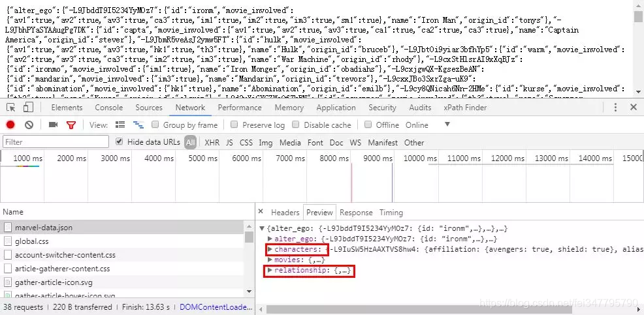Check the Disable cache option
This screenshot has height=315, width=644.
click(x=296, y=125)
